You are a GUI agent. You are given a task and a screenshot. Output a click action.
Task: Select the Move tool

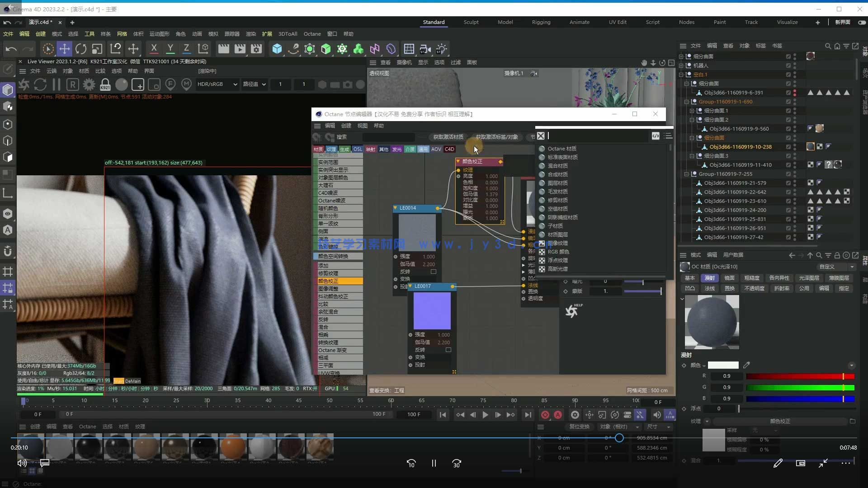65,49
